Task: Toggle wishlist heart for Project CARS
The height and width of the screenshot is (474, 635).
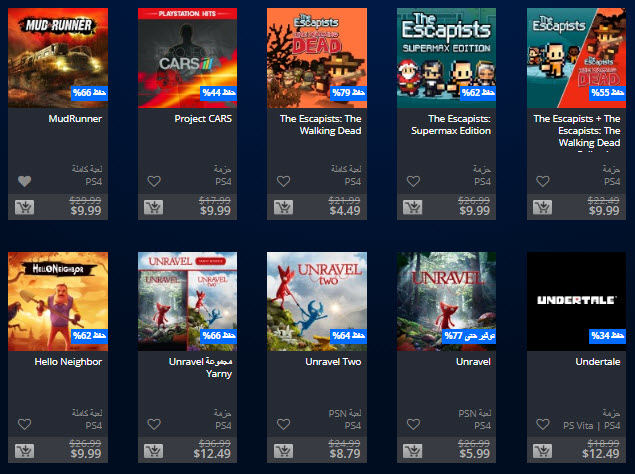Action: tap(154, 181)
